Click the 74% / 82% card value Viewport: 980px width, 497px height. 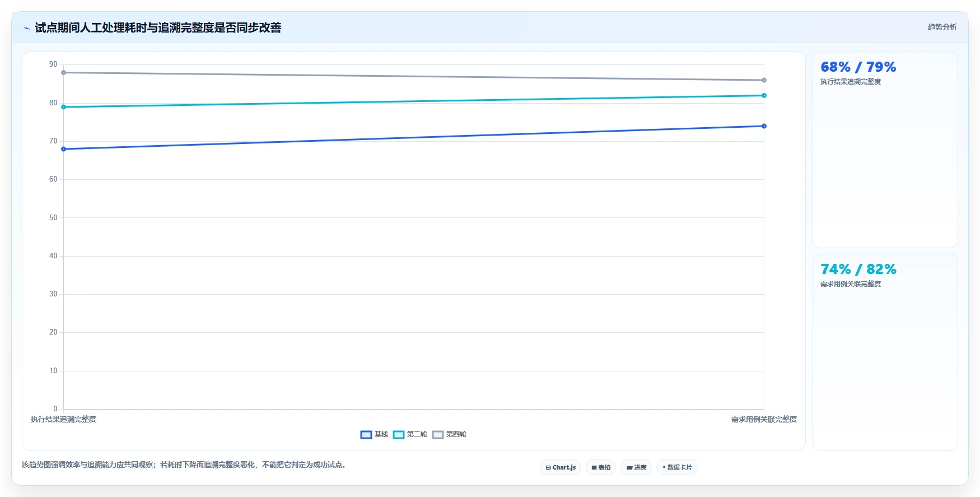858,270
